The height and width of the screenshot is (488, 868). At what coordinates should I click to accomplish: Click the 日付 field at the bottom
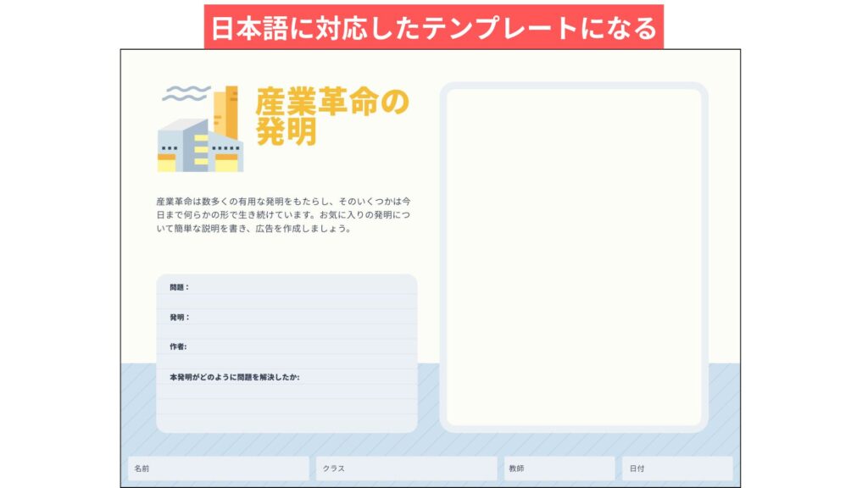(x=677, y=468)
